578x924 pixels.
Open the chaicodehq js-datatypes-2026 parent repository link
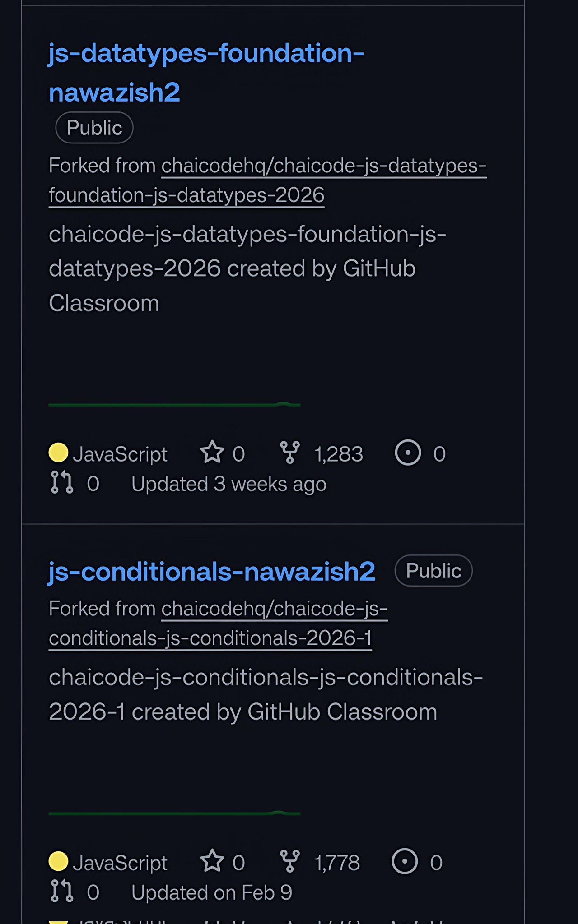point(323,166)
